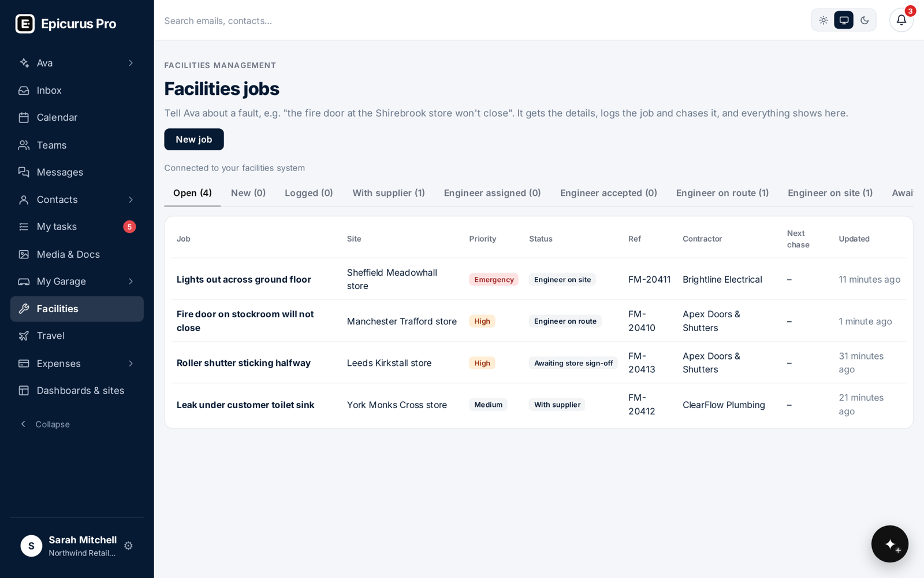Click the Contacts person icon
Screen dimensions: 924x578
pos(24,199)
